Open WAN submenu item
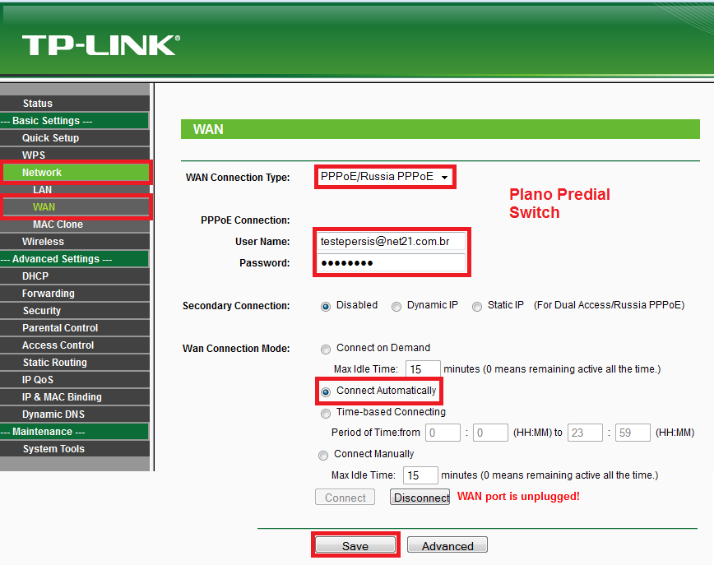The width and height of the screenshot is (728, 565). (76, 207)
